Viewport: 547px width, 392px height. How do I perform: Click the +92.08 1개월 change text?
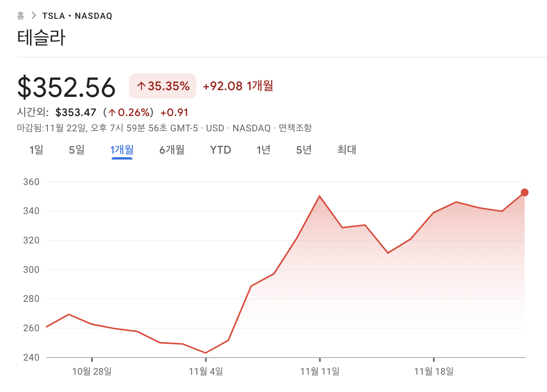(x=238, y=86)
